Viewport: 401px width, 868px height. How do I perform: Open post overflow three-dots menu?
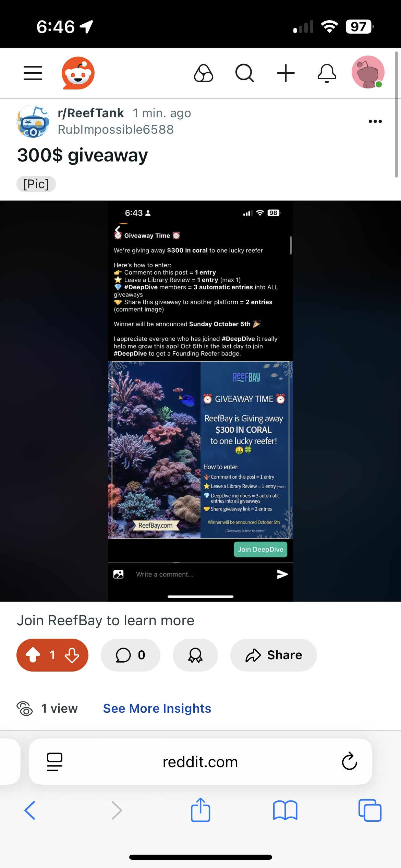pos(375,121)
